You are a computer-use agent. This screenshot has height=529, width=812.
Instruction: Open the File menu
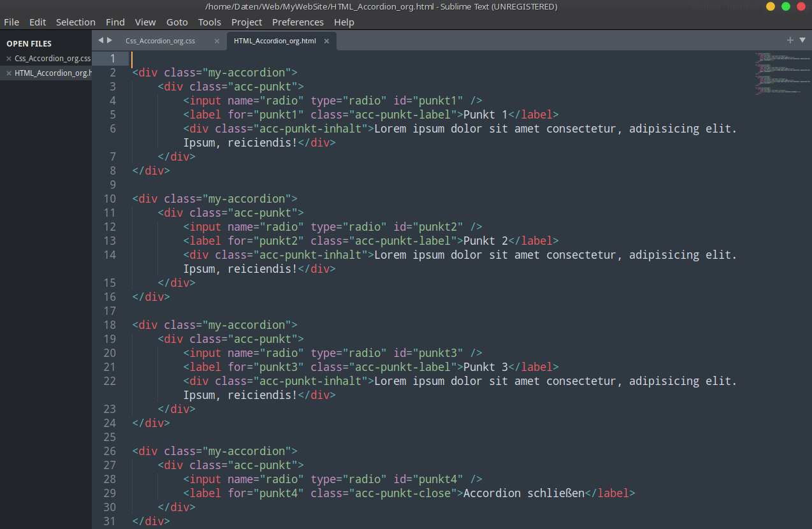tap(11, 22)
